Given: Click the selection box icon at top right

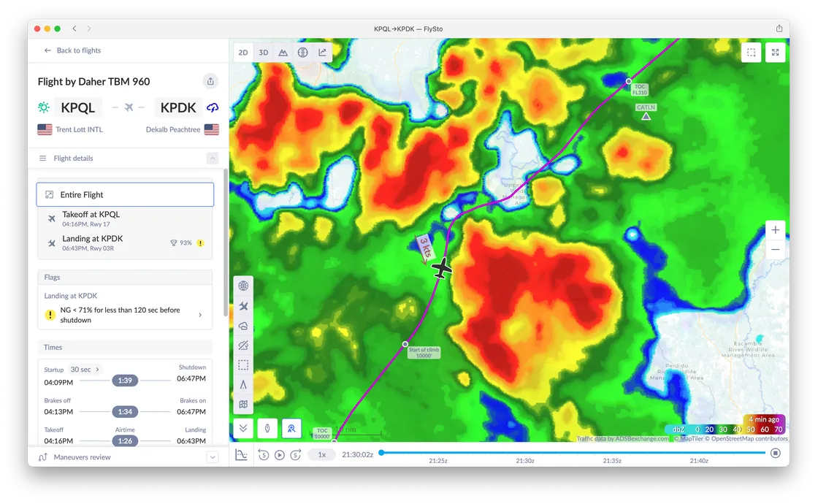Looking at the screenshot, I should pyautogui.click(x=752, y=52).
